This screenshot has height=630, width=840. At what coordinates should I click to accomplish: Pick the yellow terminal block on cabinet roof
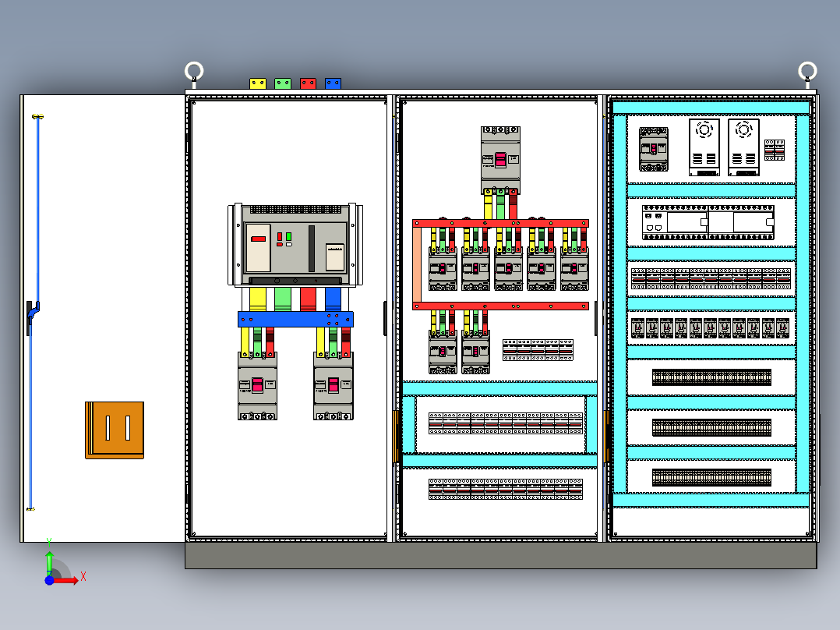click(258, 83)
